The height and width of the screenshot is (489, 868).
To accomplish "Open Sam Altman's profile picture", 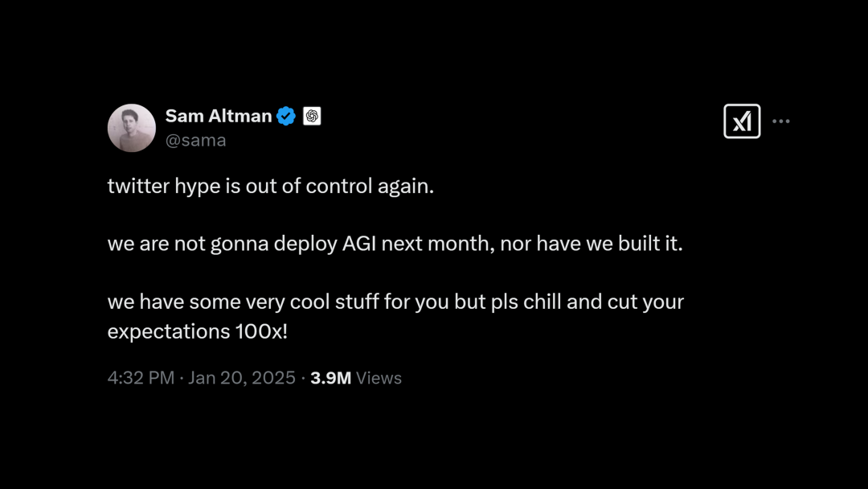I will click(x=132, y=128).
